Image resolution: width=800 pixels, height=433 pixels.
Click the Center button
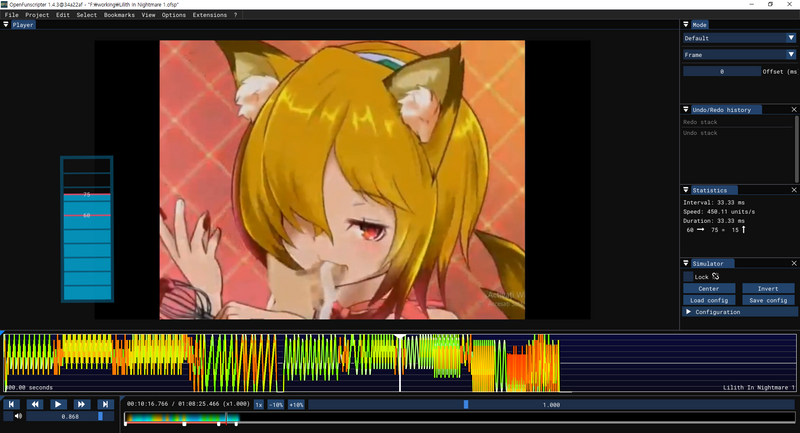[709, 289]
